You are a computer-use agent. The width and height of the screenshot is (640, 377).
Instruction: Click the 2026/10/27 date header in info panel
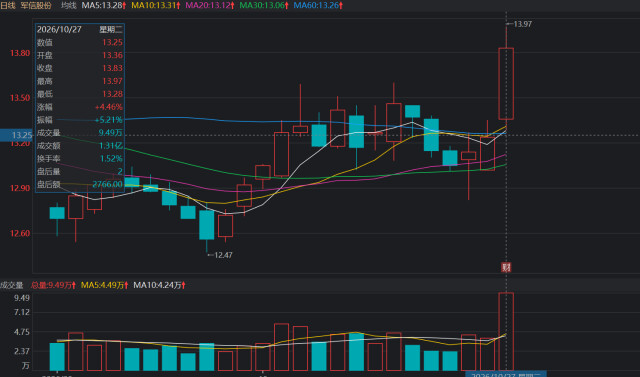(x=59, y=29)
